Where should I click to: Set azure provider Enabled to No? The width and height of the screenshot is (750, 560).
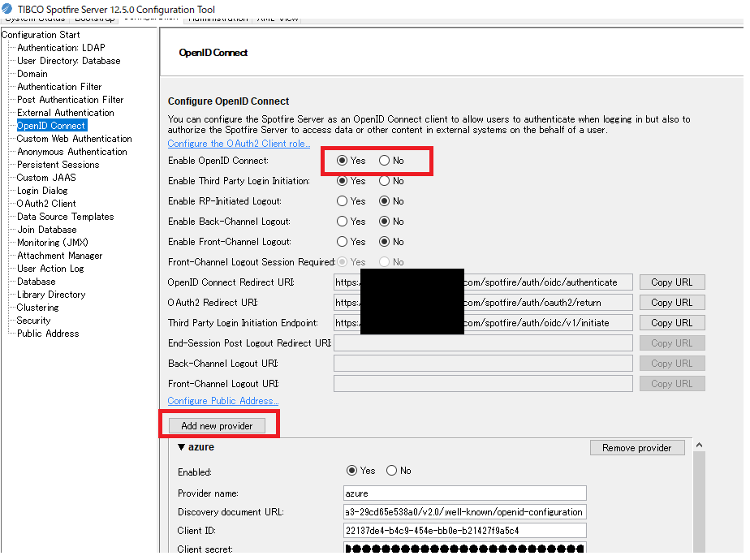392,471
